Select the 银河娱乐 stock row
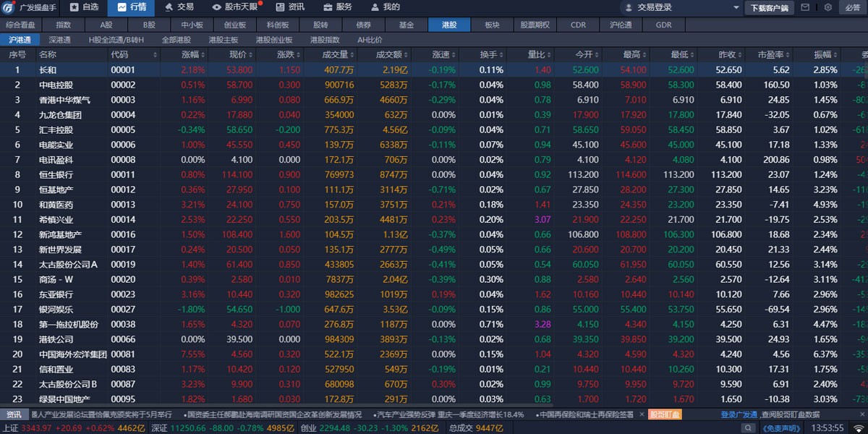 click(x=434, y=310)
